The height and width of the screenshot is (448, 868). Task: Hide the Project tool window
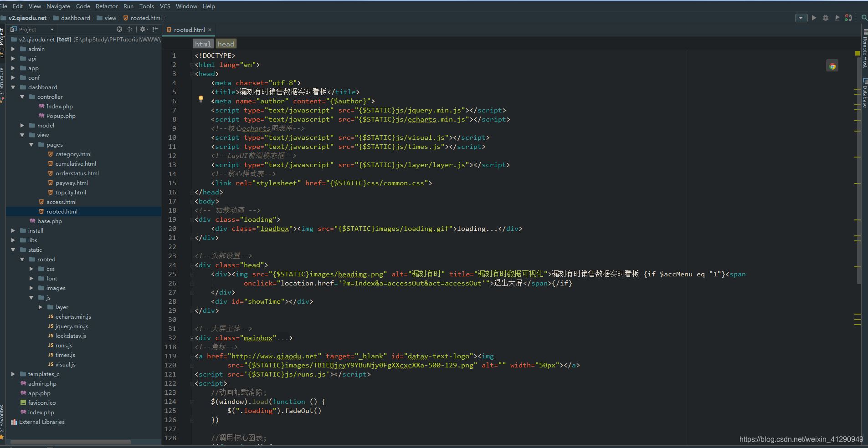[x=155, y=29]
